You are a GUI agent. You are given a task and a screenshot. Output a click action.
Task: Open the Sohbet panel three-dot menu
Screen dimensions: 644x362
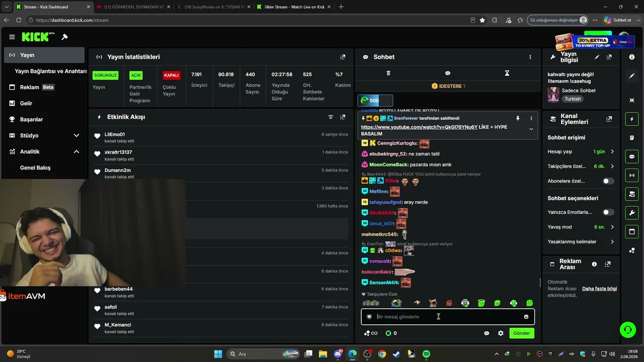click(x=530, y=57)
